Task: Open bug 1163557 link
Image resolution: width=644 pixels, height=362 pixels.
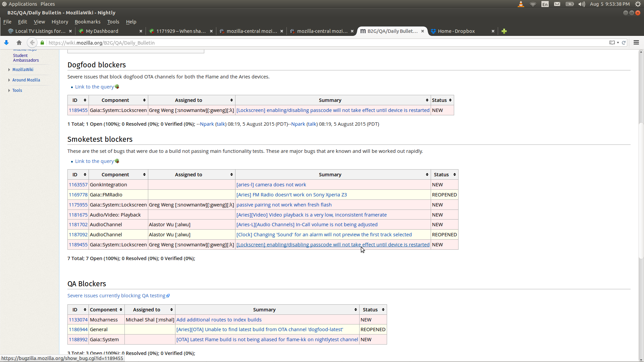Action: [78, 185]
